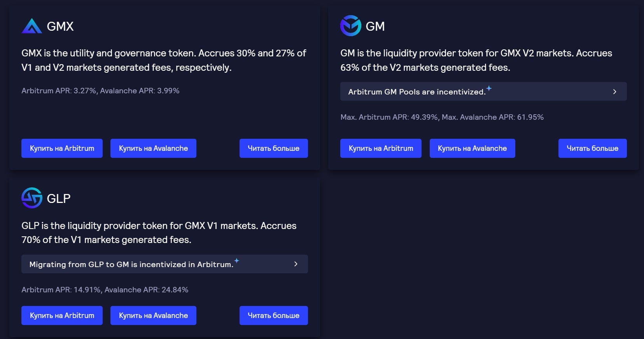Click the GLP token logo icon

(x=32, y=198)
